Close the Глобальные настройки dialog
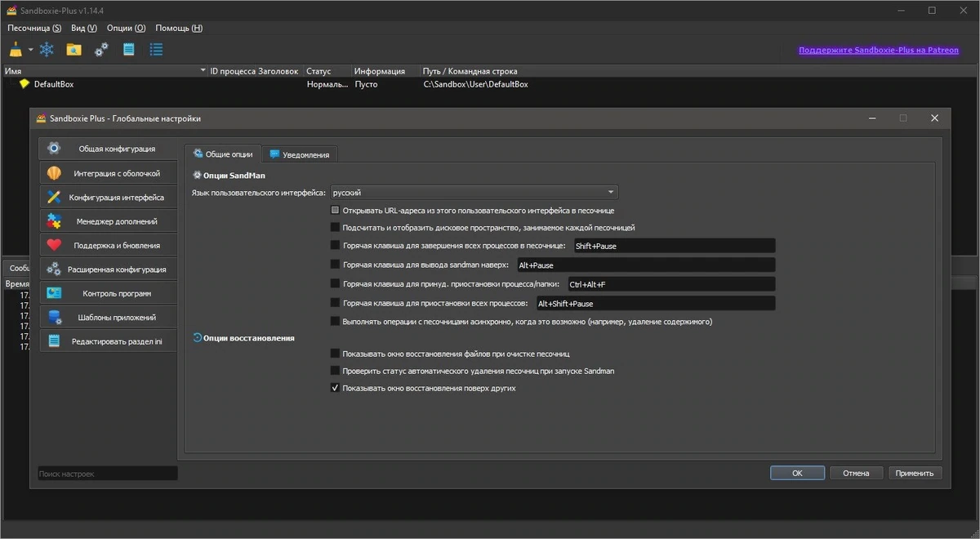This screenshot has height=539, width=980. point(934,118)
